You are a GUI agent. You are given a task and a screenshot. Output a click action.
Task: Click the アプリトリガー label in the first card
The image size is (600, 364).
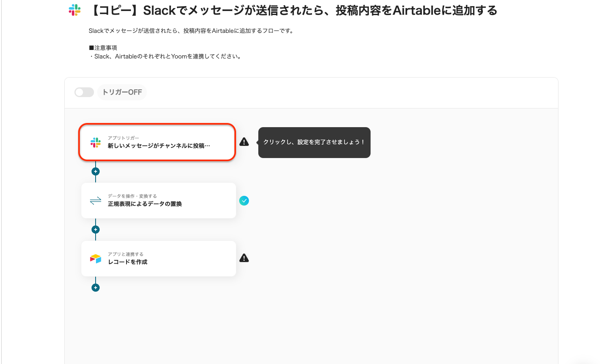[x=123, y=138]
